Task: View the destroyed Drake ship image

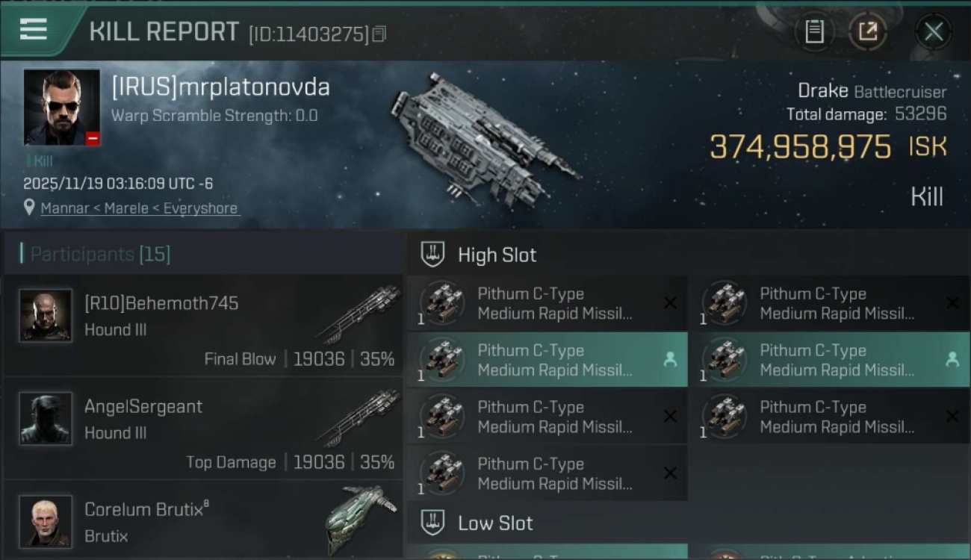Action: tap(484, 140)
